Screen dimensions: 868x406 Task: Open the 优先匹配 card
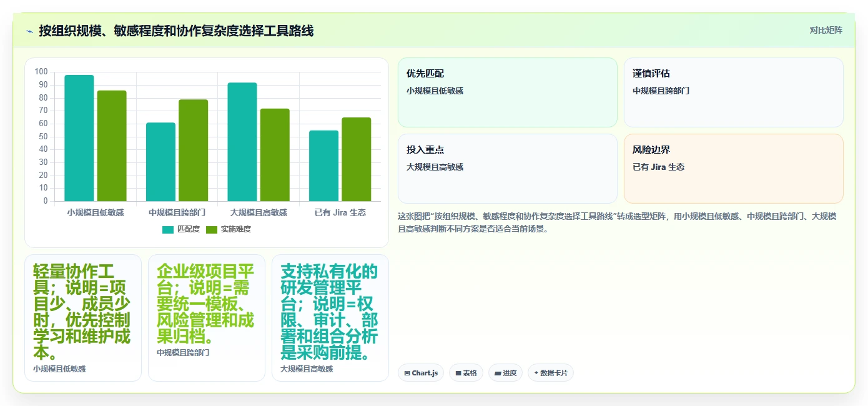pyautogui.click(x=507, y=92)
